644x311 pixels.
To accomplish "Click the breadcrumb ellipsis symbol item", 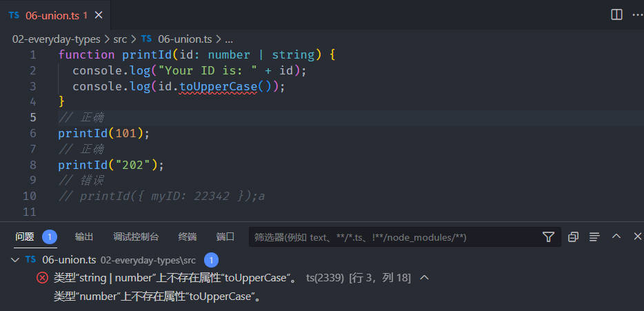I will click(229, 40).
